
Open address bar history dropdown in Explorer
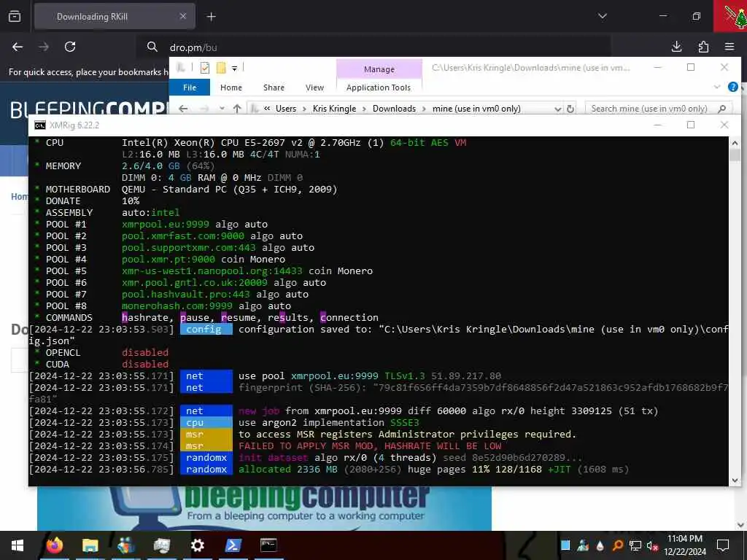coord(558,109)
